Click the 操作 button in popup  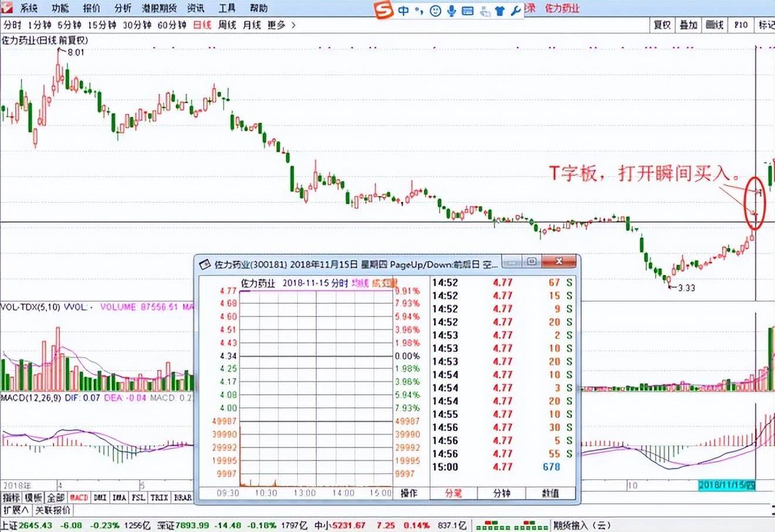(409, 493)
